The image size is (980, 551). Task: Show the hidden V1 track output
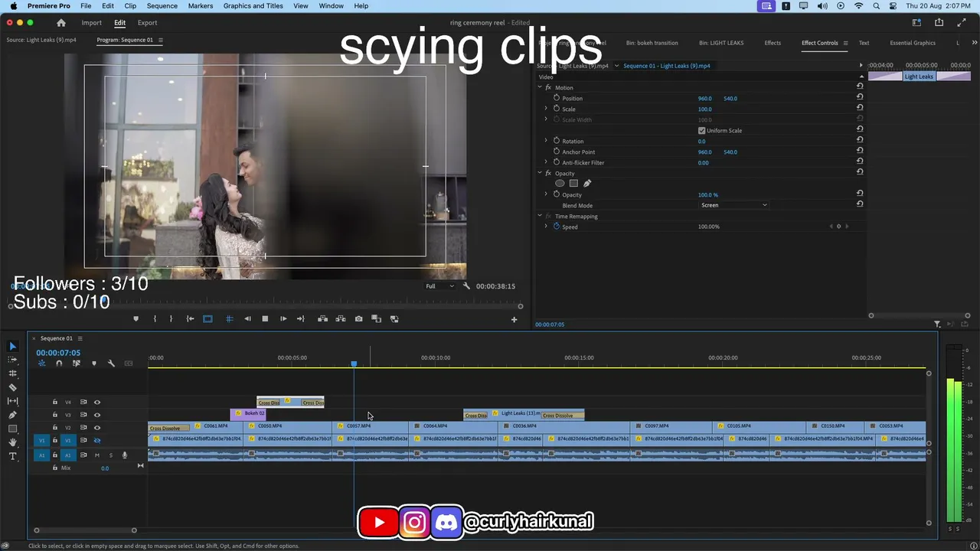[x=97, y=441]
